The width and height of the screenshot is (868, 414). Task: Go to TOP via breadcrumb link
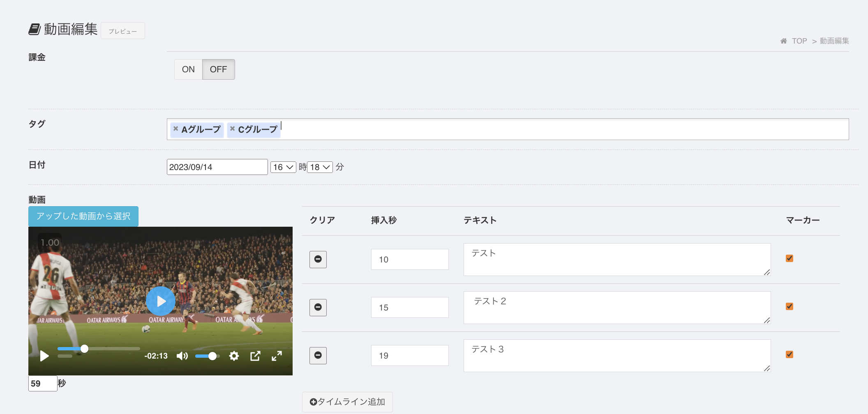coord(799,41)
